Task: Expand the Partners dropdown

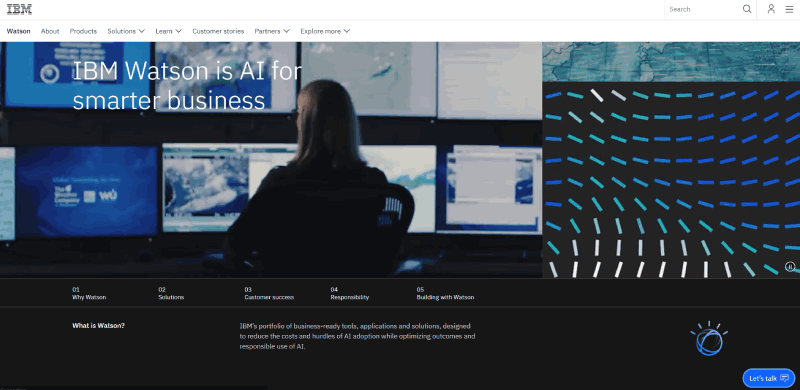Action: pyautogui.click(x=272, y=31)
